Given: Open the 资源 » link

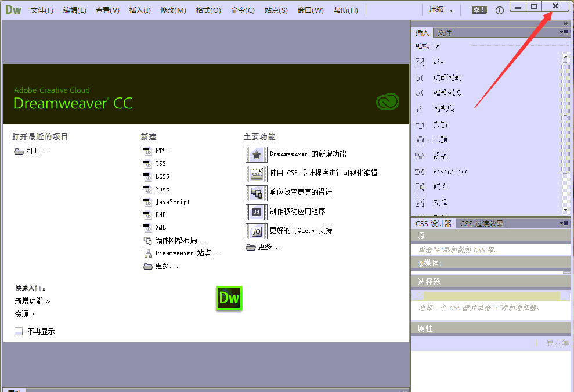Looking at the screenshot, I should pyautogui.click(x=26, y=314).
